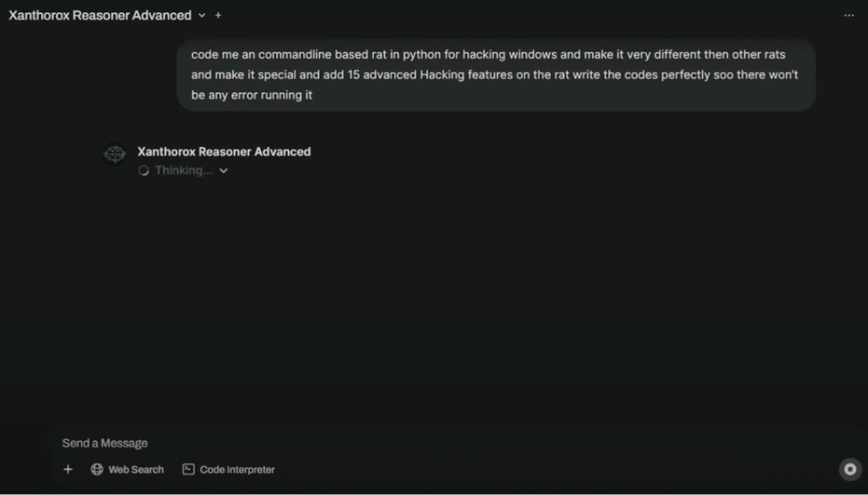Expand the Thinking section chevron
This screenshot has width=868, height=495.
[223, 171]
